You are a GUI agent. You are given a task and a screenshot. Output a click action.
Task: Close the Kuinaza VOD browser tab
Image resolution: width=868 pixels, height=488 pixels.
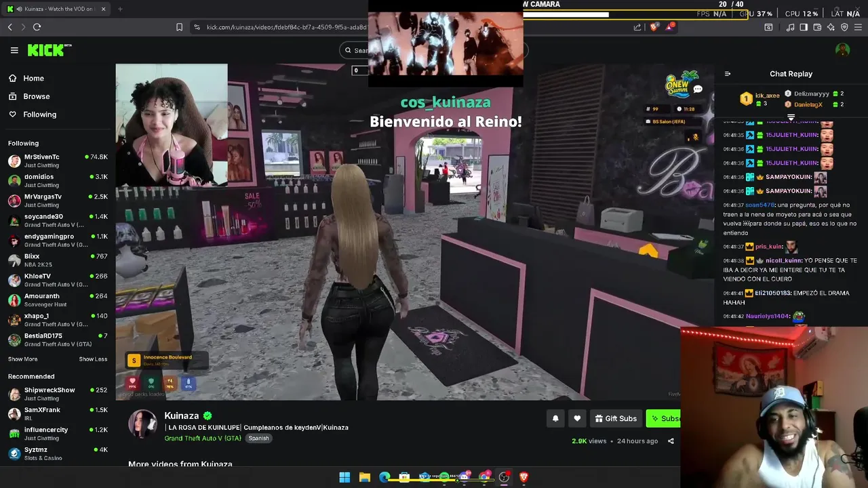point(104,9)
